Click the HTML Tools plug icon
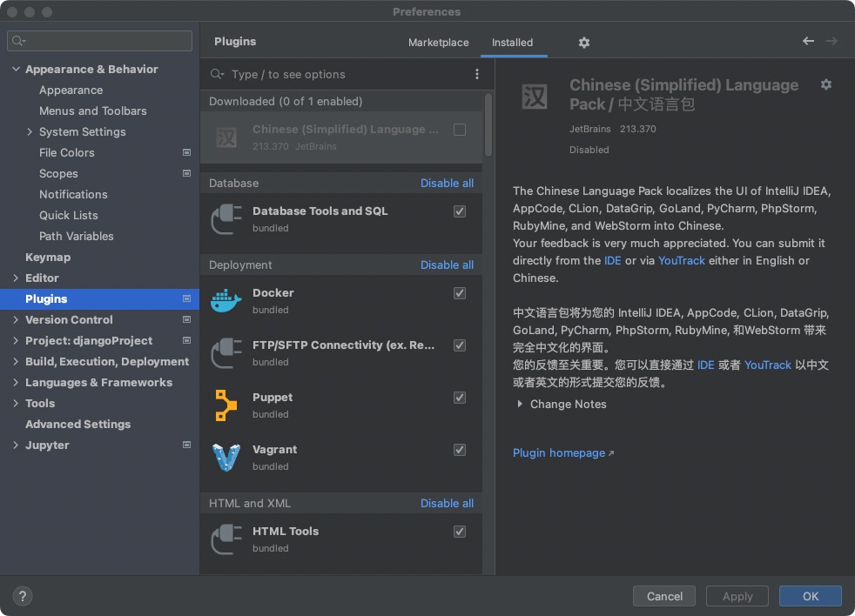The width and height of the screenshot is (855, 616). pyautogui.click(x=226, y=539)
